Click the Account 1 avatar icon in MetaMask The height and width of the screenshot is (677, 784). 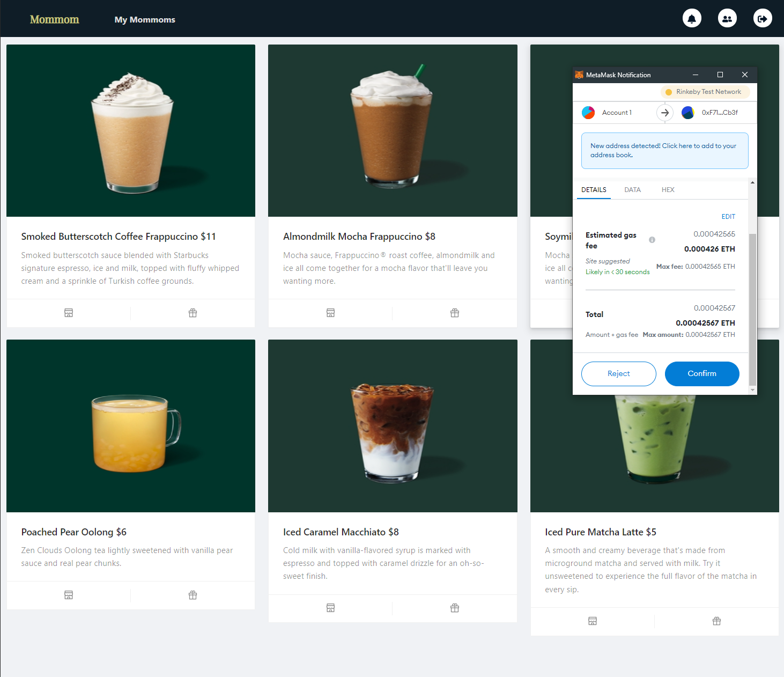click(588, 113)
